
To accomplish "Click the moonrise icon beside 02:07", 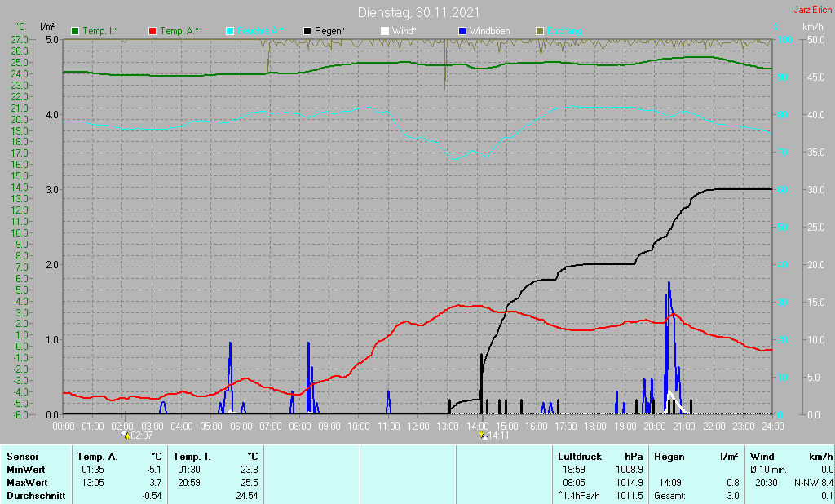I will pyautogui.click(x=126, y=435).
